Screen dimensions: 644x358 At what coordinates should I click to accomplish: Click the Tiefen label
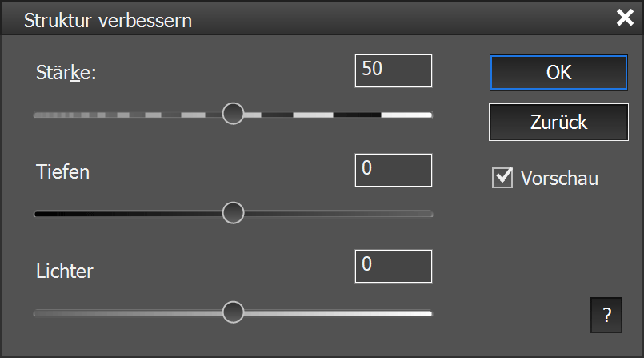62,171
